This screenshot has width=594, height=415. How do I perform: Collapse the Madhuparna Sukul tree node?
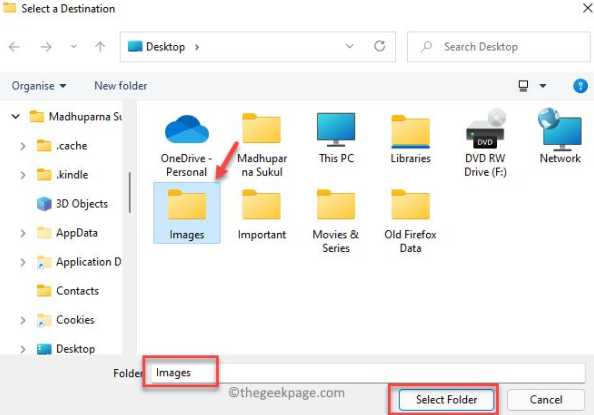point(16,116)
